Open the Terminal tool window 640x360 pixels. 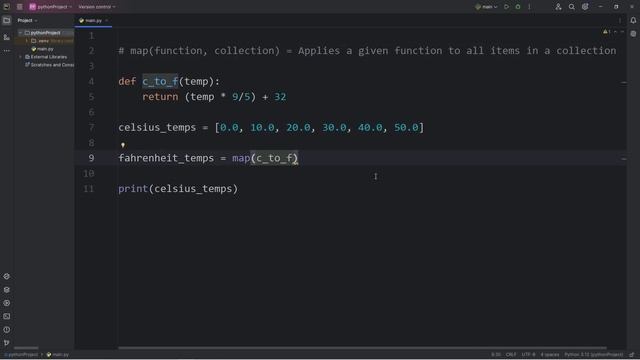click(7, 316)
